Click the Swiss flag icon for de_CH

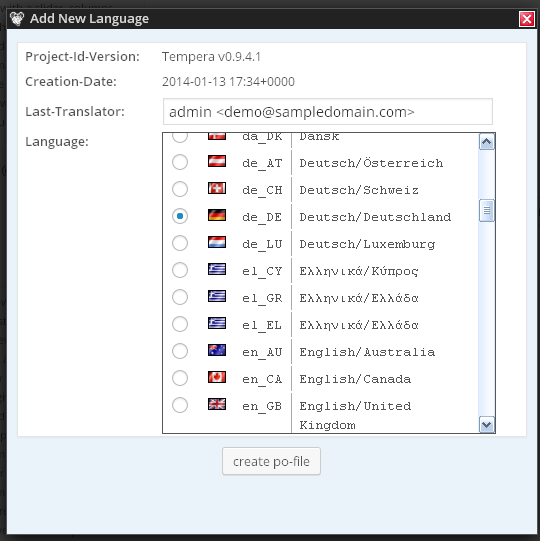point(217,188)
